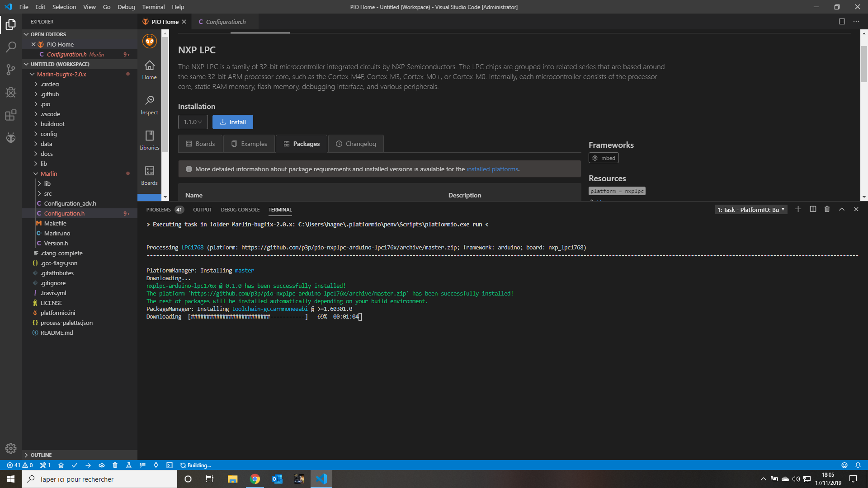This screenshot has width=868, height=488.
Task: Open the terminal task selector dropdown
Action: pyautogui.click(x=751, y=210)
